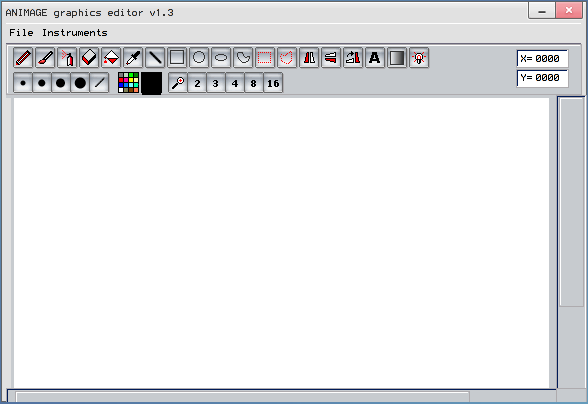
Task: Open the multicolor palette grid
Action: [x=128, y=83]
